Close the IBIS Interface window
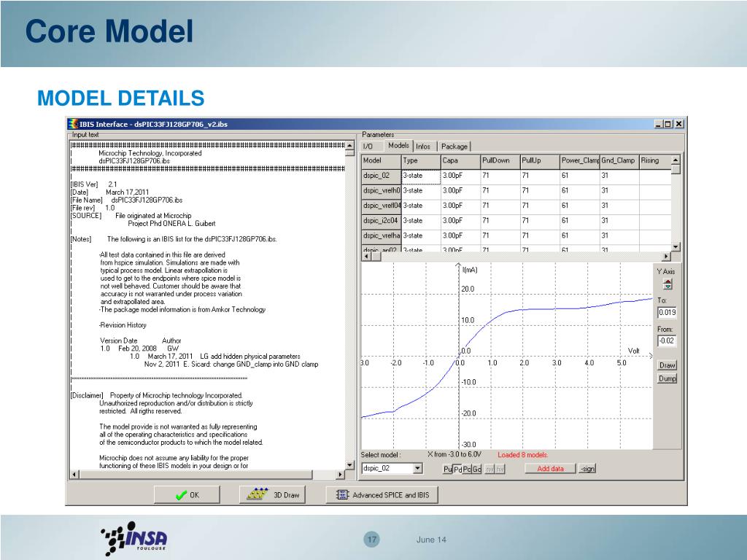 [679, 124]
